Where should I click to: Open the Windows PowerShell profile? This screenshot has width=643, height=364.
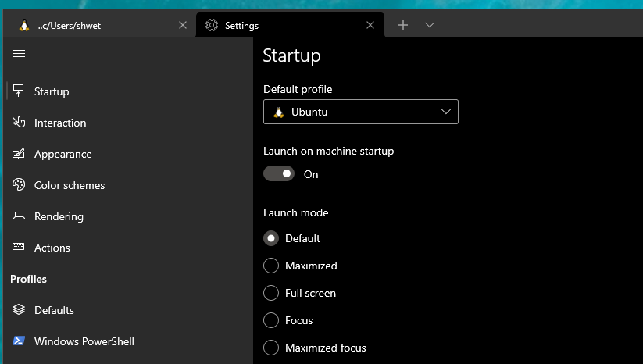click(84, 341)
